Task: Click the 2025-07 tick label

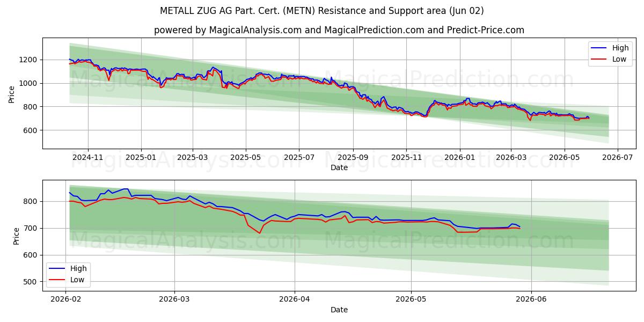Action: [x=299, y=157]
